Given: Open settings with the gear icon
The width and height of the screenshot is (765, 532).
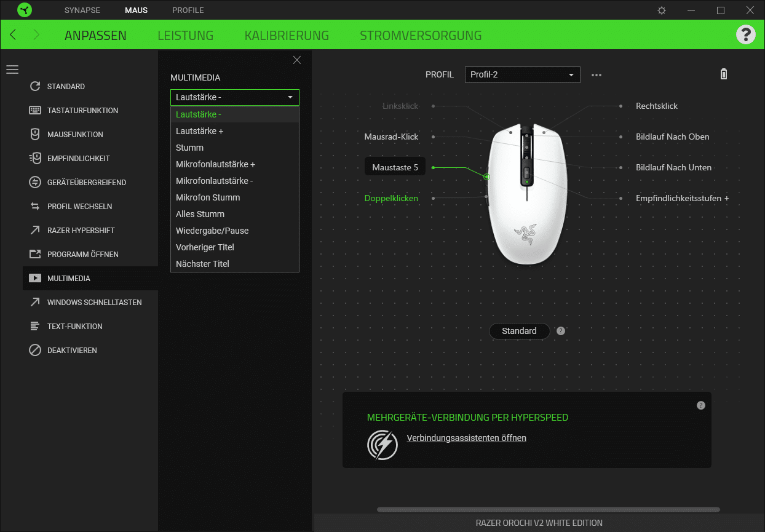Looking at the screenshot, I should point(662,10).
